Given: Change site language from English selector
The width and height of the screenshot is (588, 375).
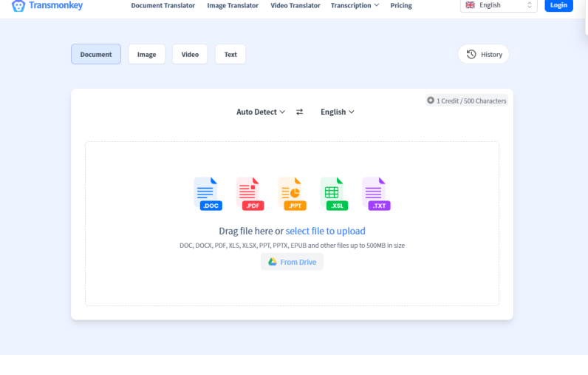Looking at the screenshot, I should coord(499,6).
